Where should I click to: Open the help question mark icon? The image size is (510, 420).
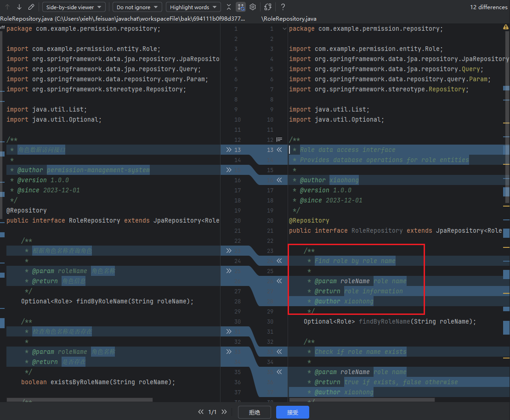283,7
